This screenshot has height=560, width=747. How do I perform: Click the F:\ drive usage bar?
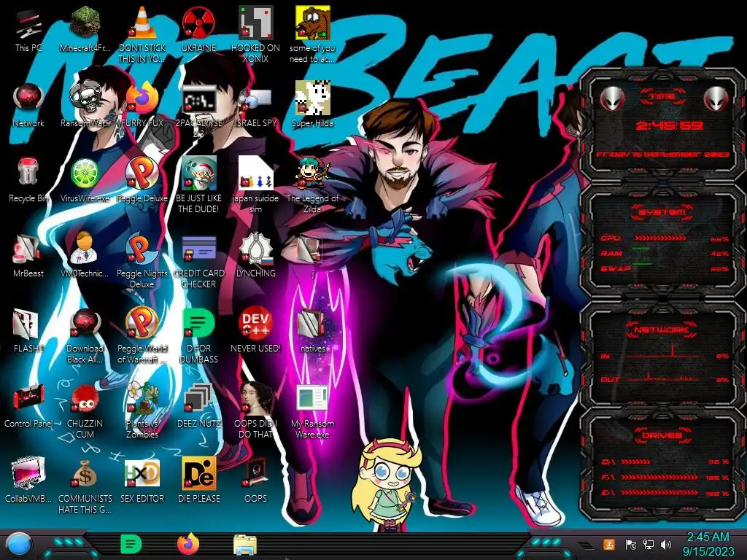tap(659, 477)
